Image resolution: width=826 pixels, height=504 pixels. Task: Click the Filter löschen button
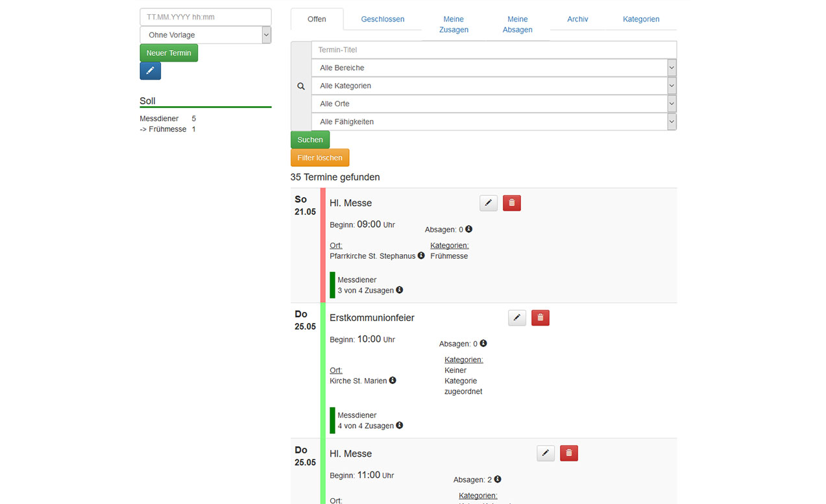[x=320, y=158]
